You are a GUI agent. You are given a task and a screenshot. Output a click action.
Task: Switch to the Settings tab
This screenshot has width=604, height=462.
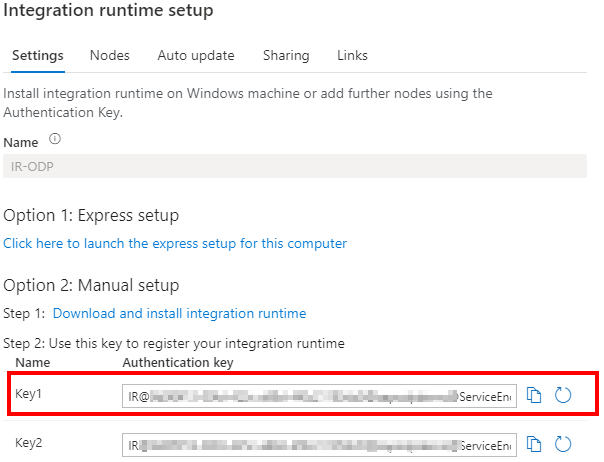(x=38, y=55)
